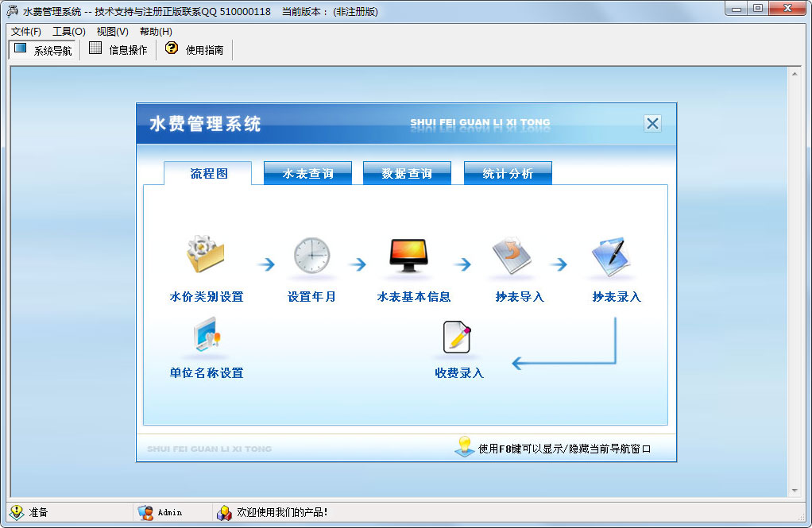Toggle the 系统导航 toolbar button
Image resolution: width=812 pixels, height=528 pixels.
coord(43,50)
